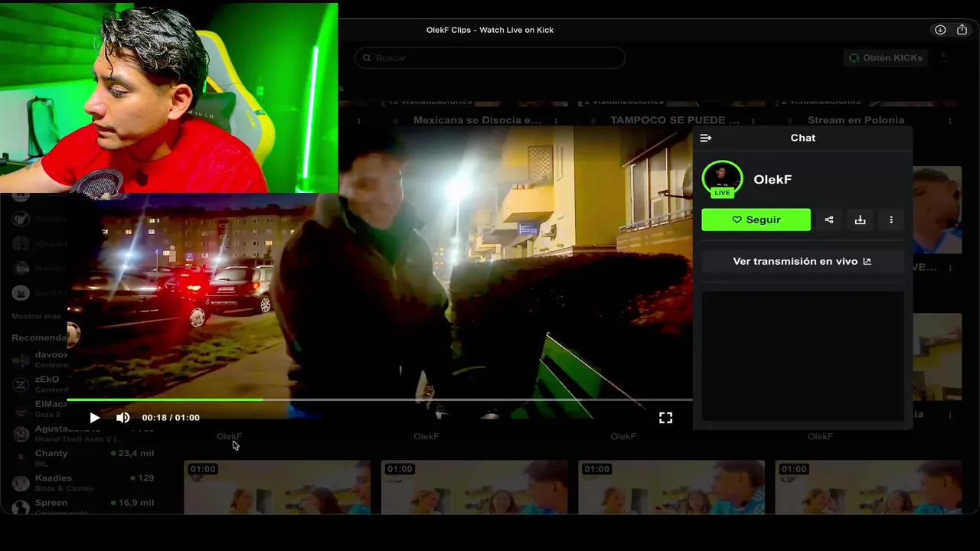This screenshot has height=551, width=980.
Task: Click the clip progress bar
Action: pos(380,399)
